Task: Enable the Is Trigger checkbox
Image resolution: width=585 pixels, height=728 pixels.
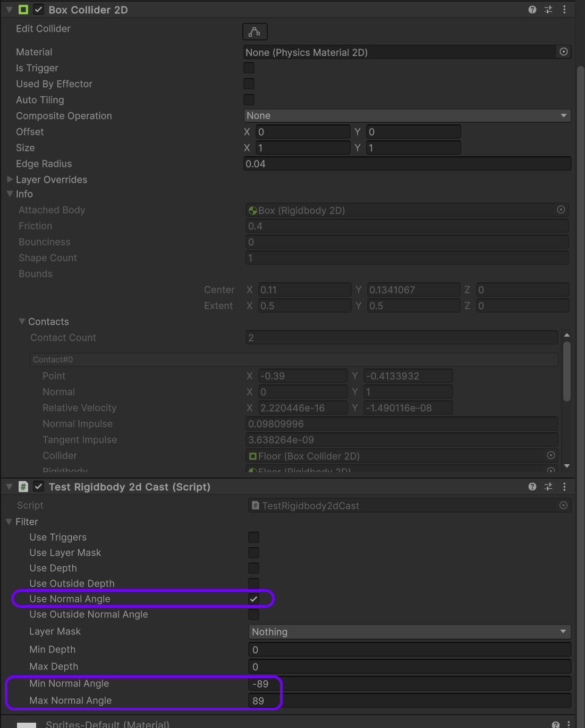Action: pos(249,68)
